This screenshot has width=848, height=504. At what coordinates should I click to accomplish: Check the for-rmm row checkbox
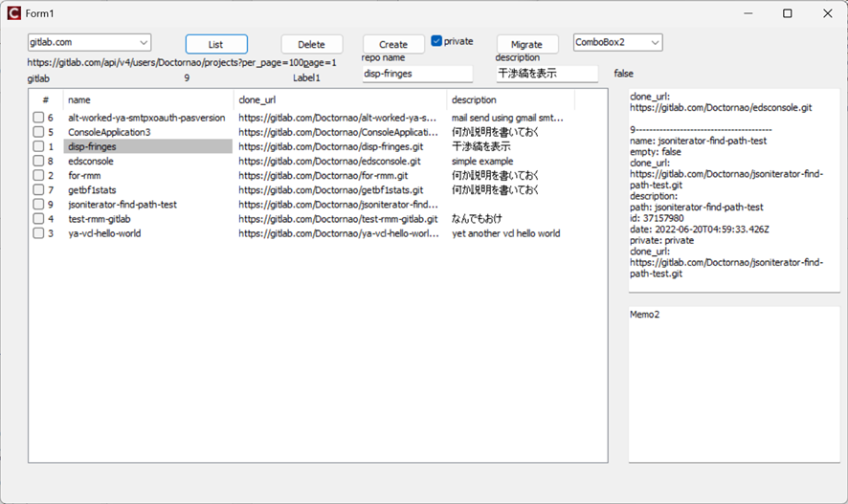(38, 175)
